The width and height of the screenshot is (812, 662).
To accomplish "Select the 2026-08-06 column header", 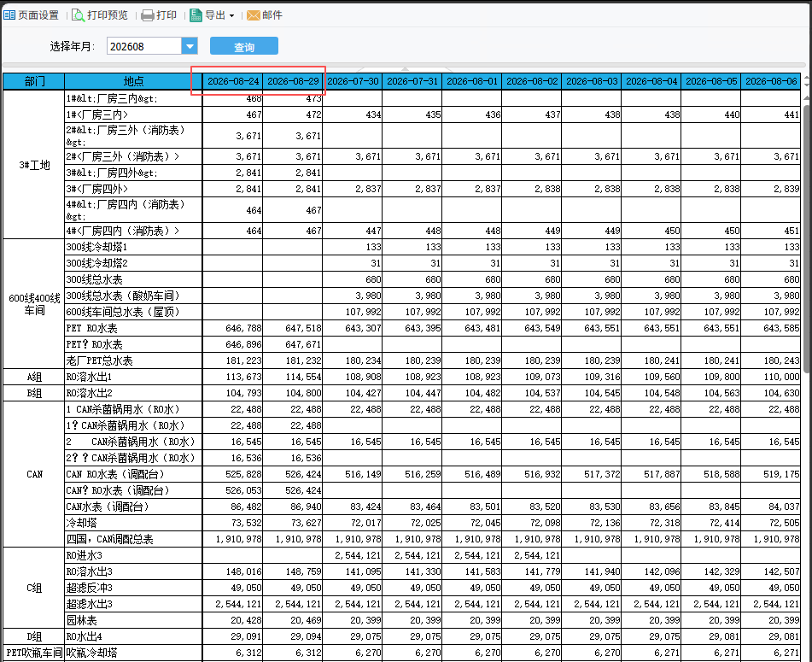I will (771, 81).
